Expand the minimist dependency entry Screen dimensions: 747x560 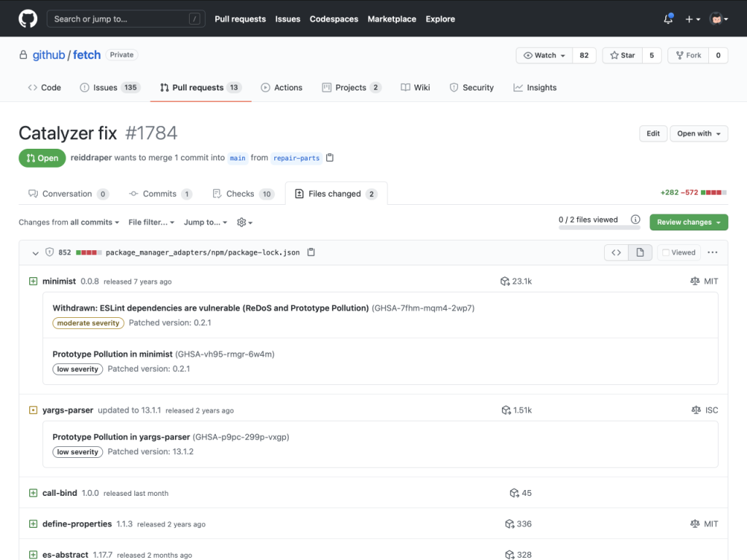pos(33,281)
